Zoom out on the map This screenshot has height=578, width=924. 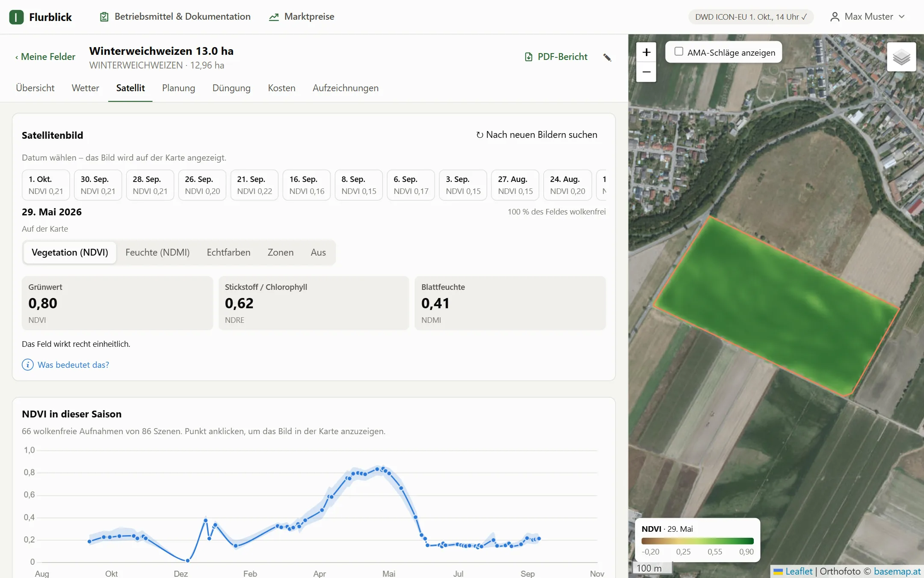coord(646,72)
